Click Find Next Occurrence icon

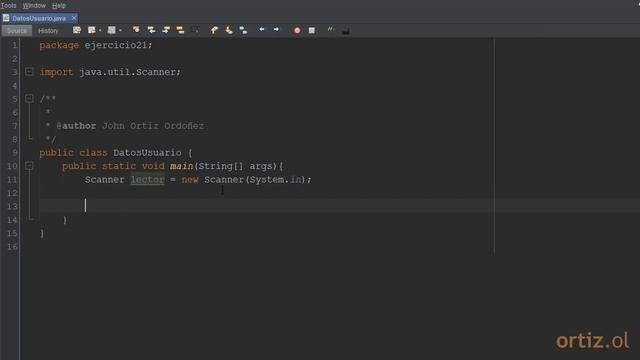166,30
